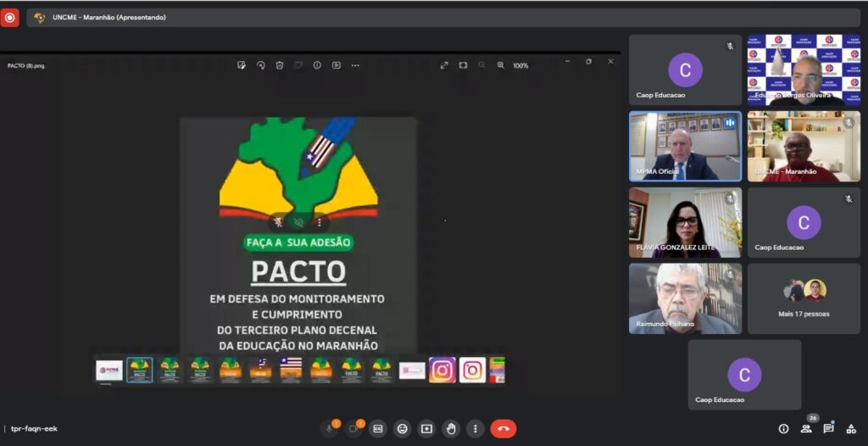Show the participants list icon
This screenshot has height=446, width=868.
click(806, 429)
